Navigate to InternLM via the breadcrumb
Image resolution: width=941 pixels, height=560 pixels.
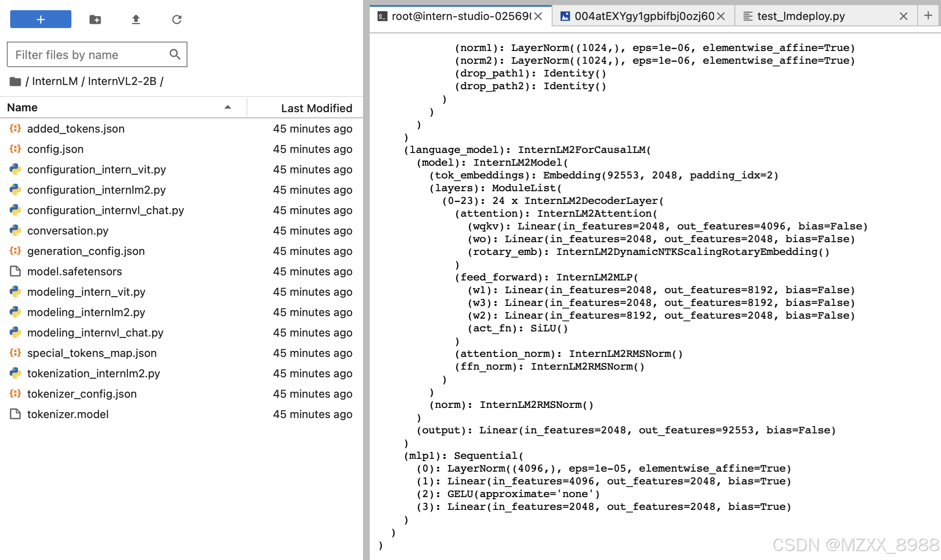click(55, 81)
